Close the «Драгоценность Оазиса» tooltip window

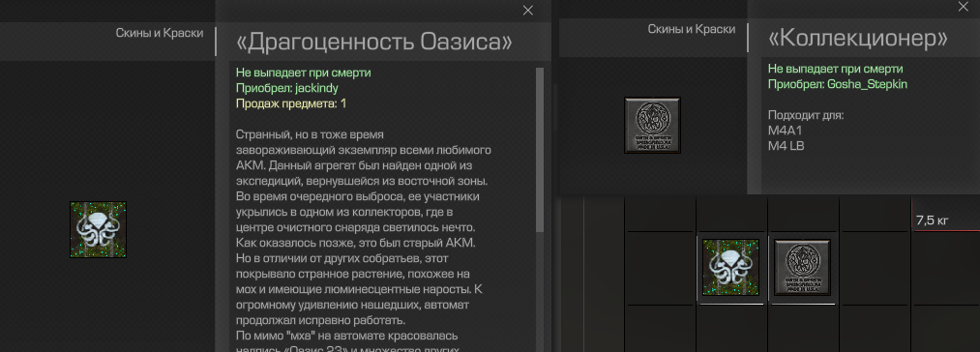click(x=528, y=10)
